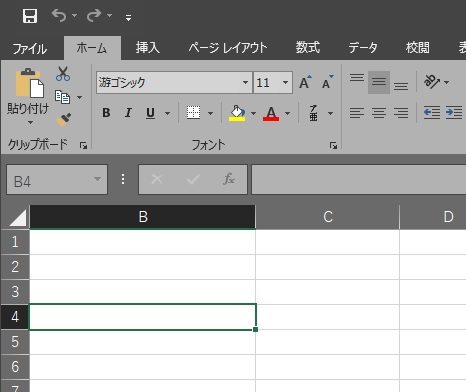Click the Undo arrow icon

[x=59, y=15]
